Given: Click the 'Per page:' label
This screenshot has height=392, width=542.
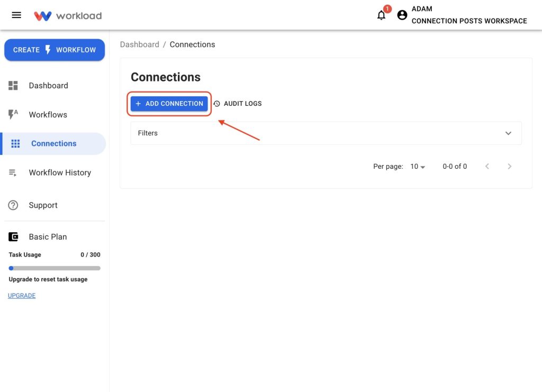Looking at the screenshot, I should coord(388,167).
